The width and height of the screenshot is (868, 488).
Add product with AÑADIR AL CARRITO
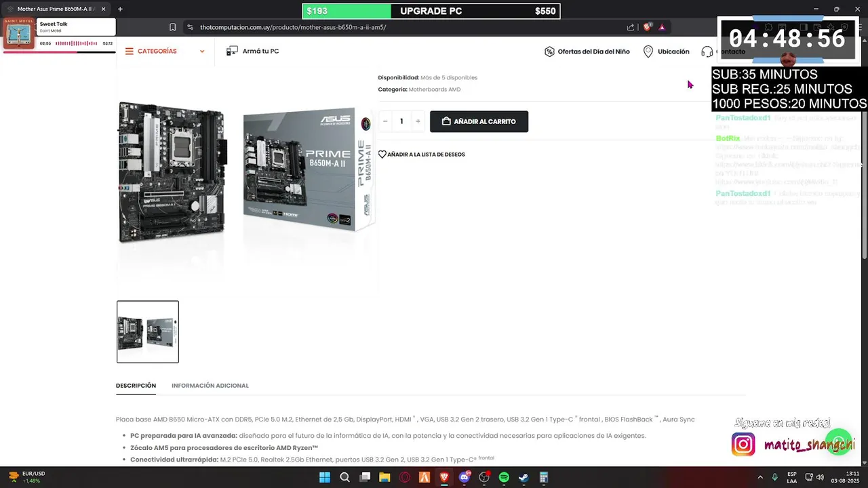coord(479,121)
